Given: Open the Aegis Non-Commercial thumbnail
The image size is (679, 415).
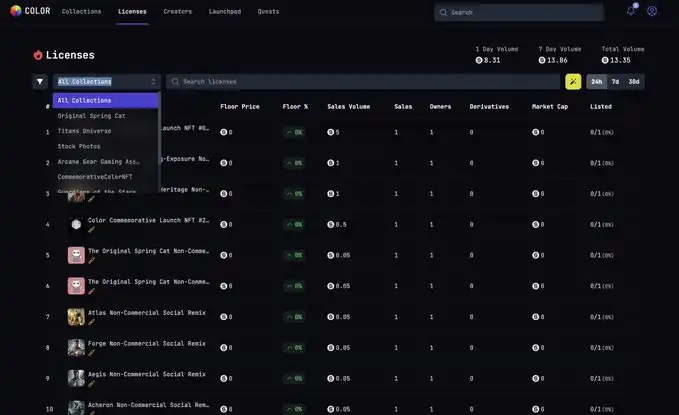Looking at the screenshot, I should point(76,378).
